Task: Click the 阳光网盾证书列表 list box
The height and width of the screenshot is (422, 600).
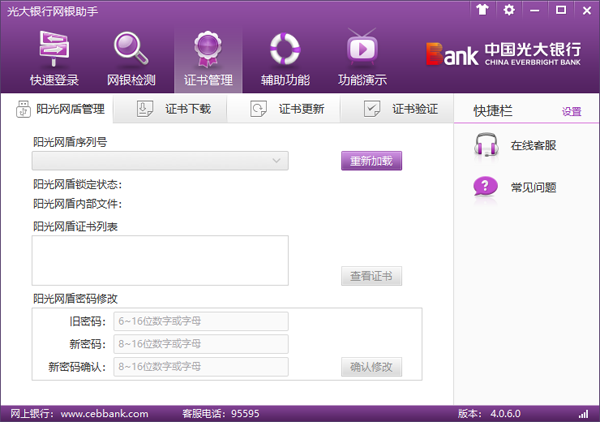Action: tap(160, 260)
